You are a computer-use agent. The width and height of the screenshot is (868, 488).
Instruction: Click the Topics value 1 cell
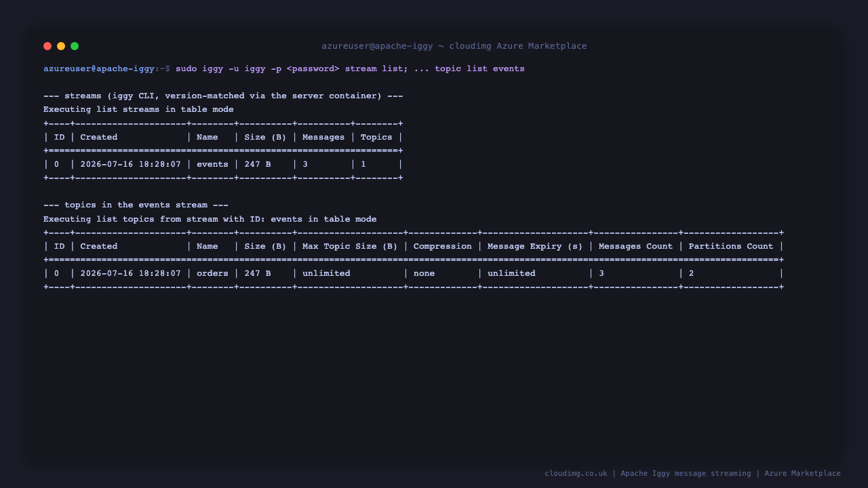coord(363,164)
